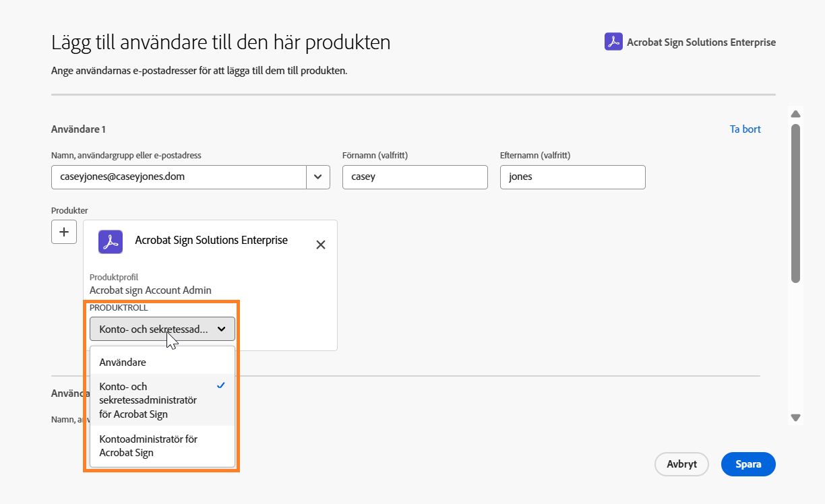Remove Acrobat Sign product with the X icon
The image size is (825, 504).
[321, 245]
